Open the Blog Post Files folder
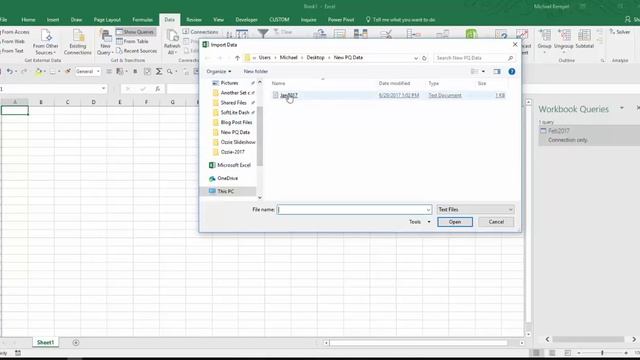Viewport: 640px width, 360px height. click(236, 122)
